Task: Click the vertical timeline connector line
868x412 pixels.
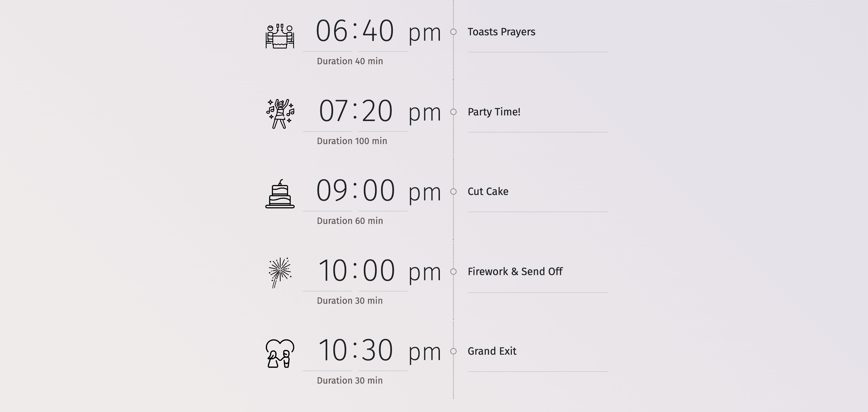Action: click(454, 206)
